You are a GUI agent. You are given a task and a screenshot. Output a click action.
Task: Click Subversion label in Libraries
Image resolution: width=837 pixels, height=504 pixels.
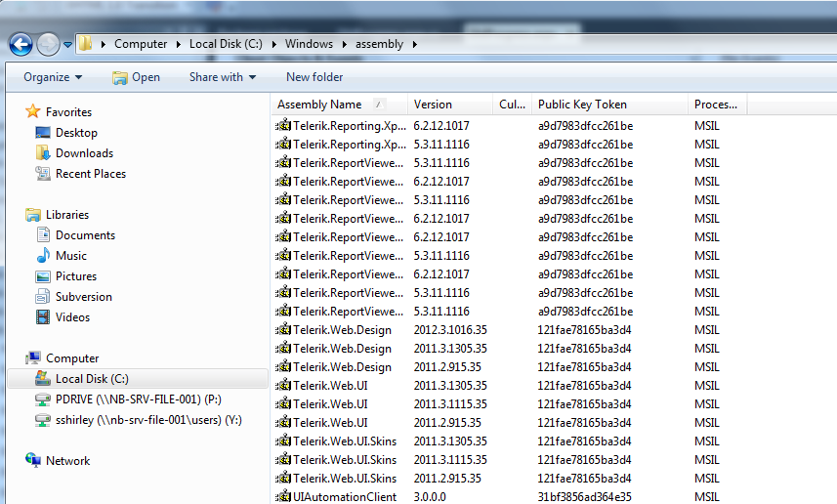tap(84, 297)
